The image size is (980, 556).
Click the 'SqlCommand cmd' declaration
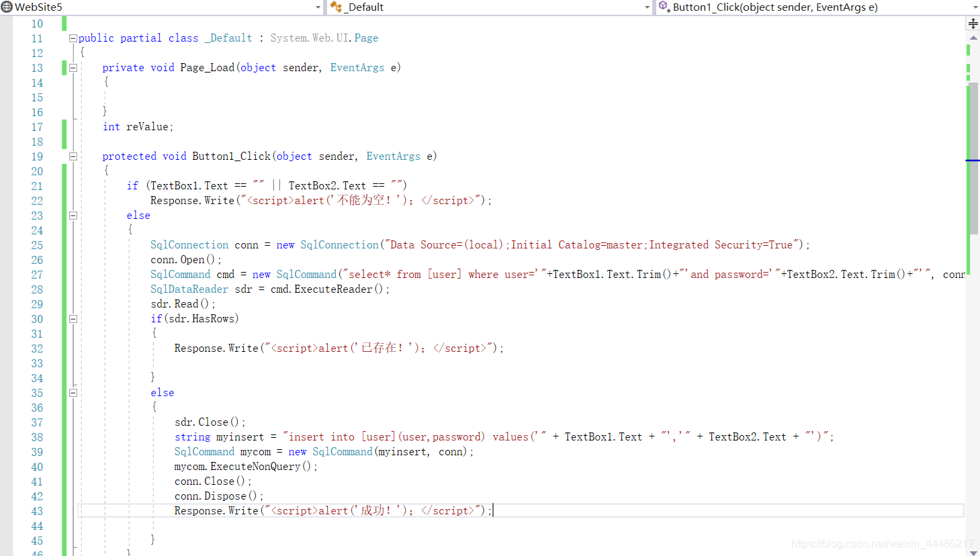(192, 275)
